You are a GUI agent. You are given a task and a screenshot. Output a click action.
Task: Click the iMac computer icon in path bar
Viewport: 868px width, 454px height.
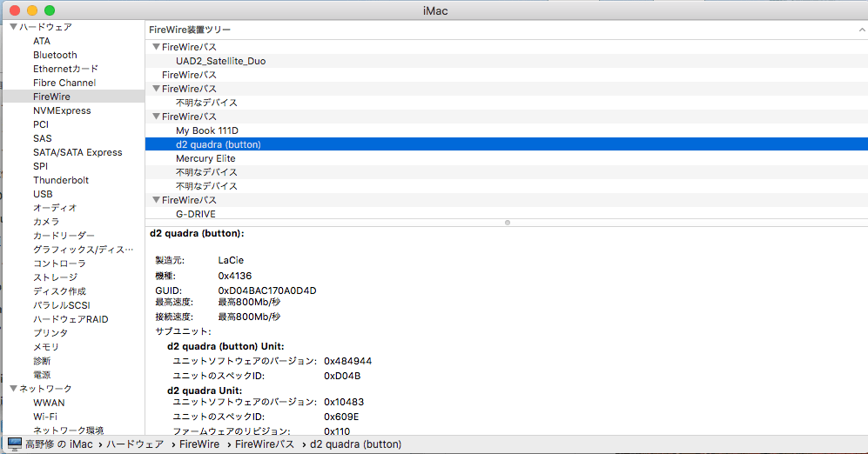15,444
